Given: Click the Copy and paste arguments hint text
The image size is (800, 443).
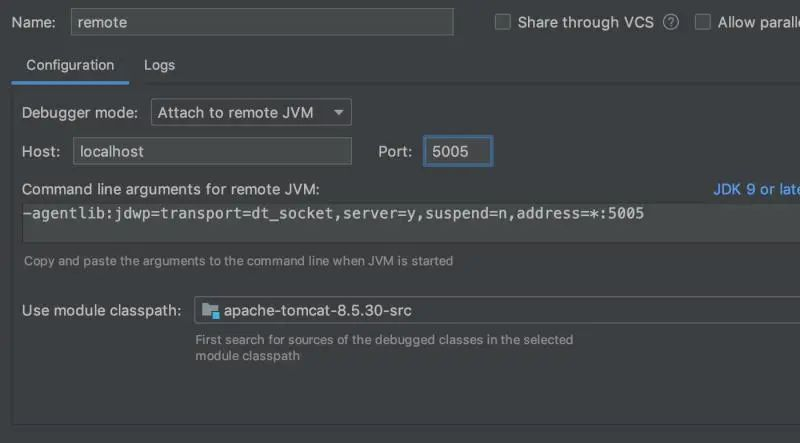Looking at the screenshot, I should 238,261.
